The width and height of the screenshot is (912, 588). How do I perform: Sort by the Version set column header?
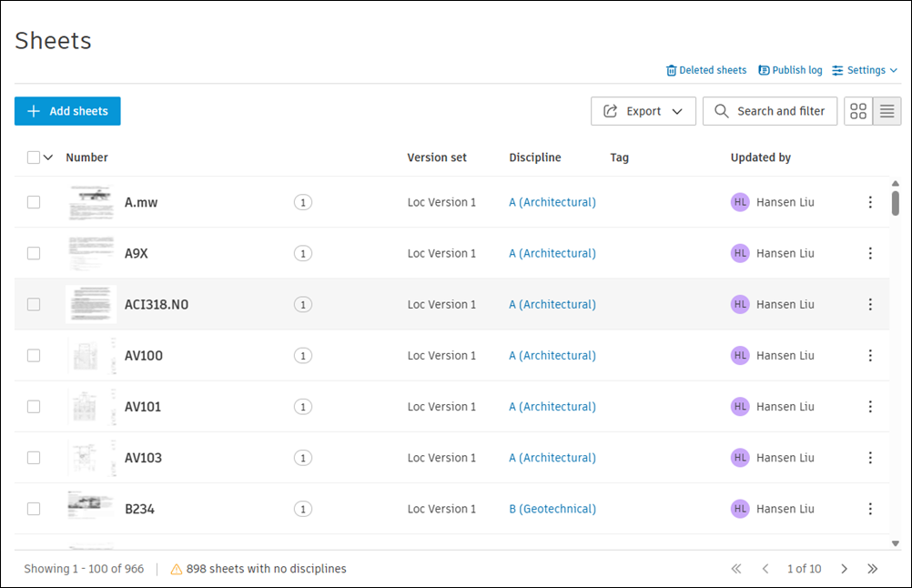pyautogui.click(x=437, y=157)
